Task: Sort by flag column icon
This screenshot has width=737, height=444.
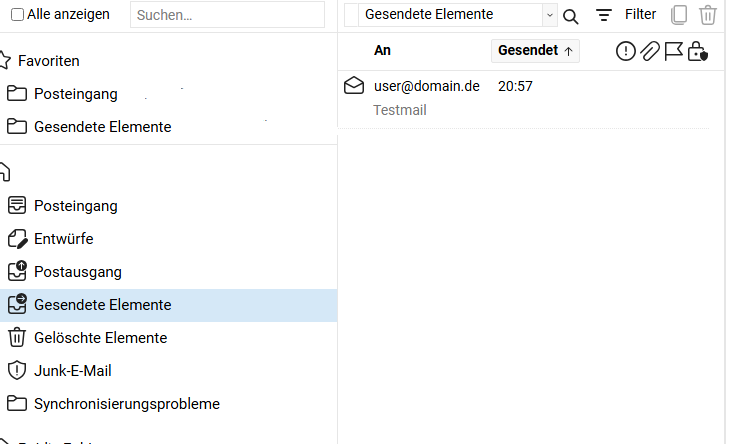Action: pos(674,51)
